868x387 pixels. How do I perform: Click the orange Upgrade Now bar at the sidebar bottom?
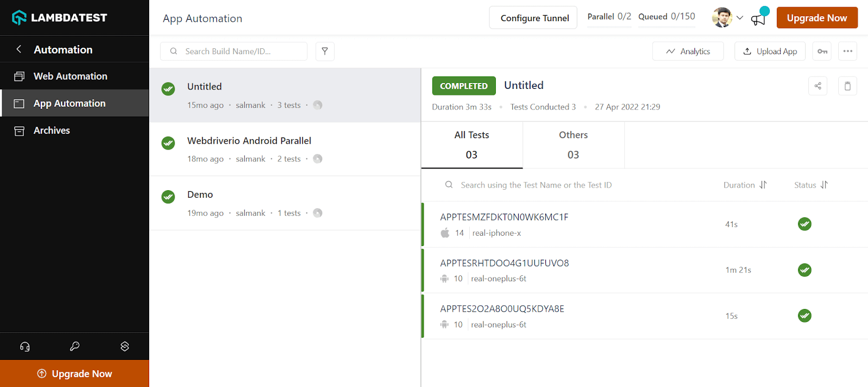click(74, 373)
